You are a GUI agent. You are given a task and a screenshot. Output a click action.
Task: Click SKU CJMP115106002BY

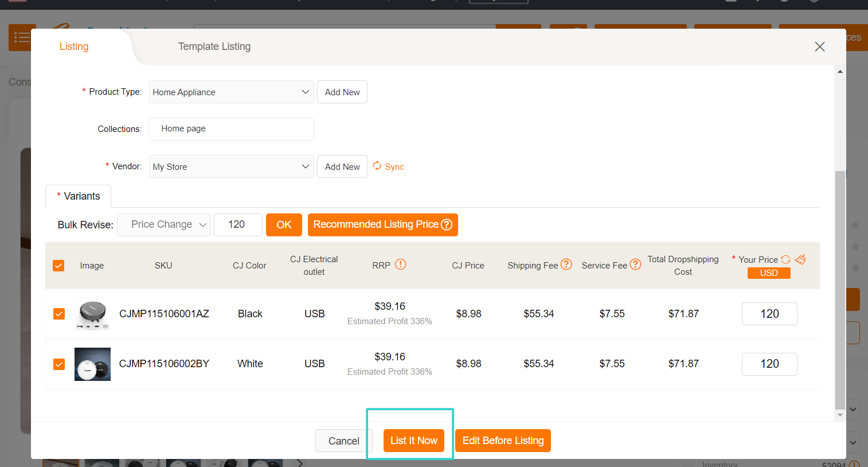[x=164, y=364]
